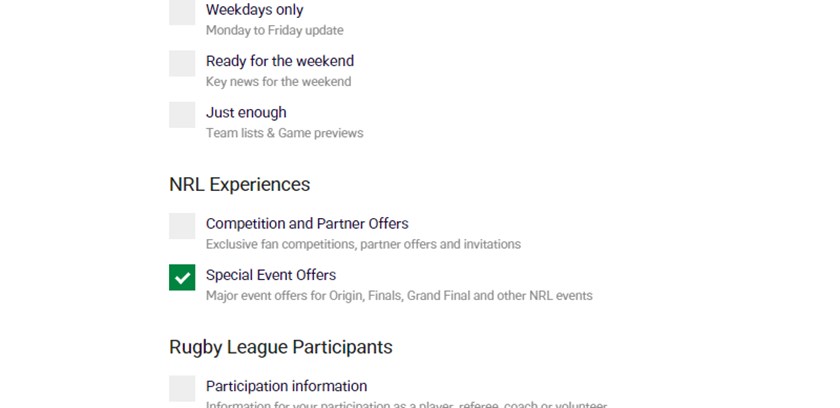Tick the Weekdays only checkbox
Image resolution: width=840 pixels, height=408 pixels.
click(x=182, y=13)
